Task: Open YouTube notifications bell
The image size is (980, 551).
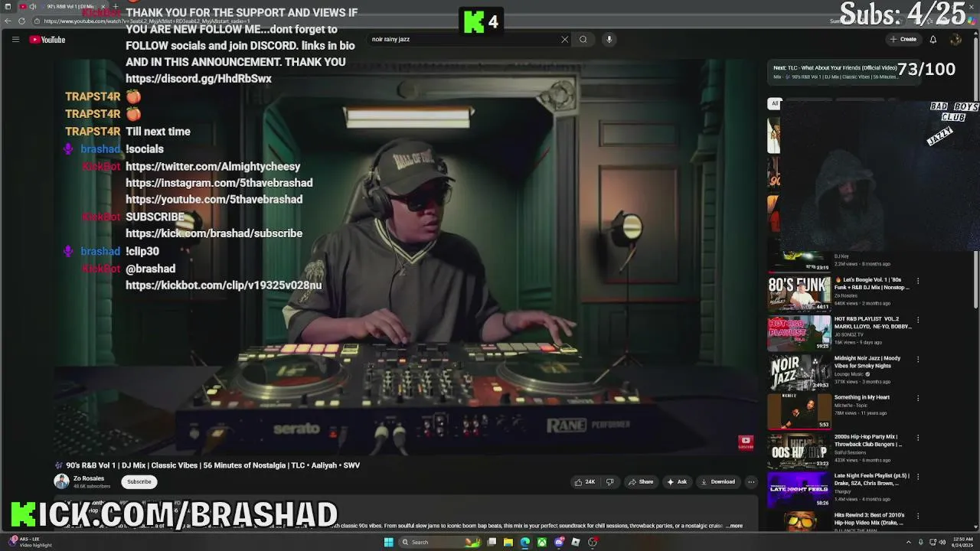Action: click(x=933, y=39)
